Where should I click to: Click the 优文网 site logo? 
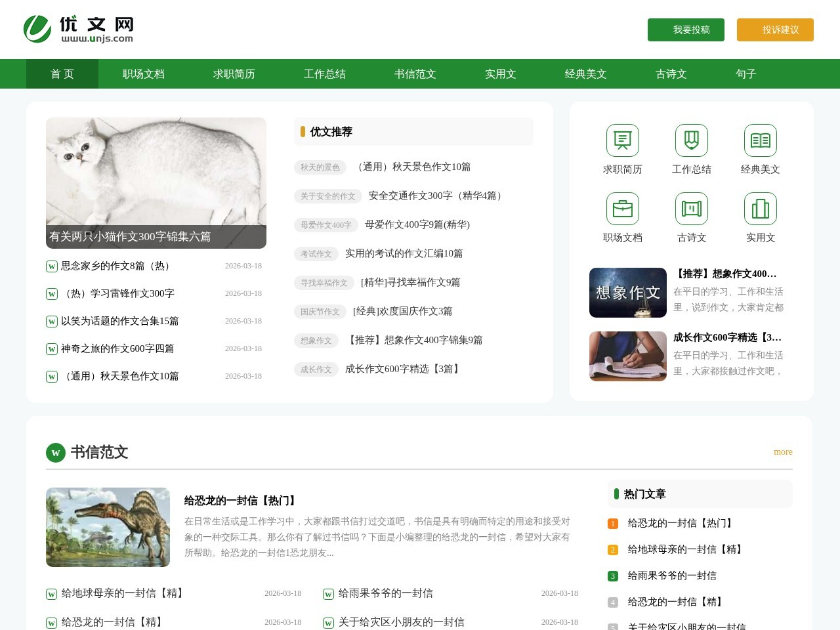point(79,29)
